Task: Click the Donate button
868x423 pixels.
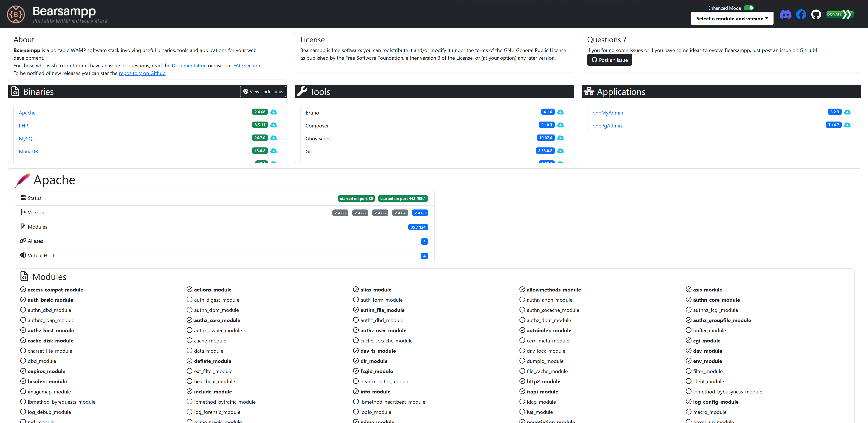Action: tap(840, 14)
